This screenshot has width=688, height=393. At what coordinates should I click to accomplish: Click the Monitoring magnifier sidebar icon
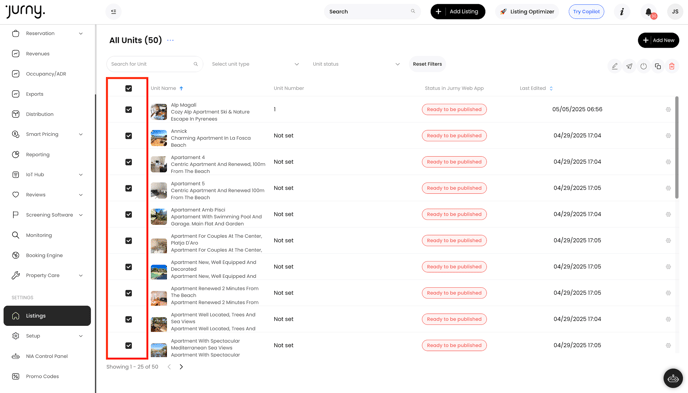[16, 235]
